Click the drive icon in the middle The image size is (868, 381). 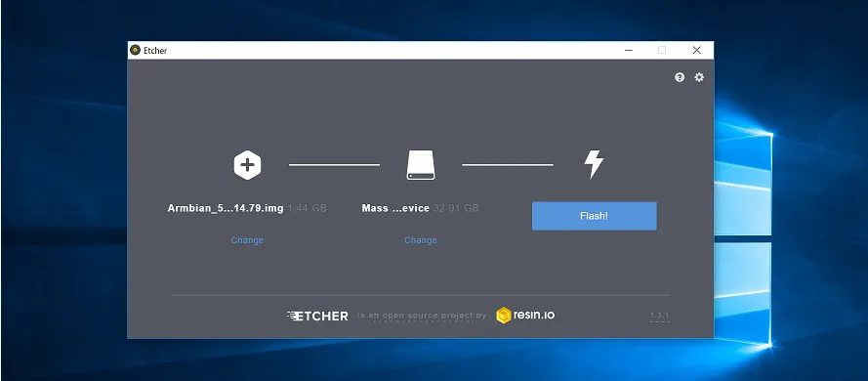[421, 165]
